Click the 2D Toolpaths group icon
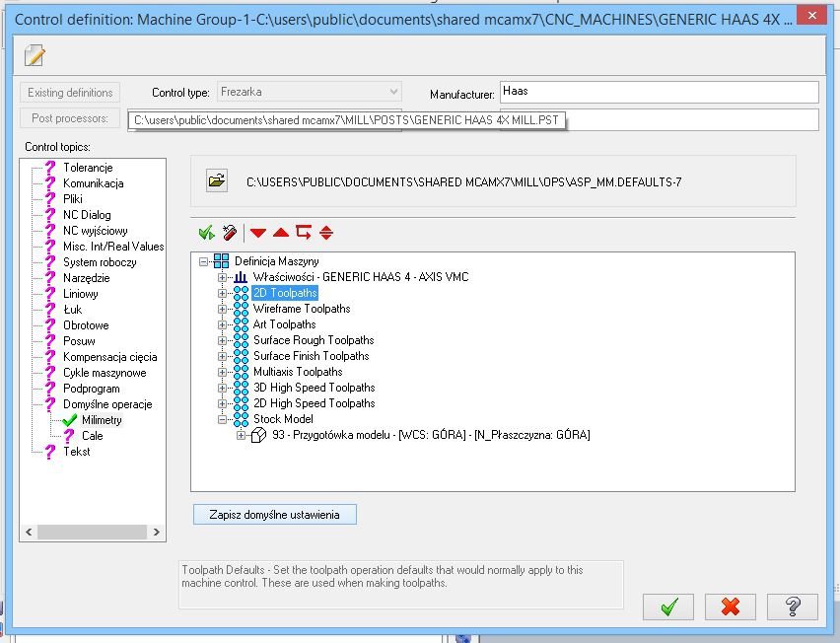Image resolution: width=840 pixels, height=643 pixels. 242,293
